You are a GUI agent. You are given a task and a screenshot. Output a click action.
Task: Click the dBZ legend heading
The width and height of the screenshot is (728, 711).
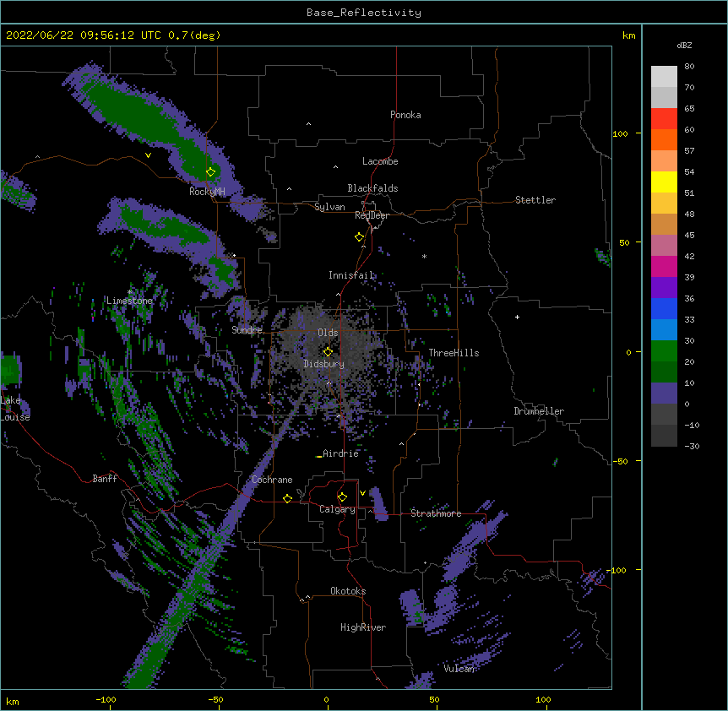[684, 46]
